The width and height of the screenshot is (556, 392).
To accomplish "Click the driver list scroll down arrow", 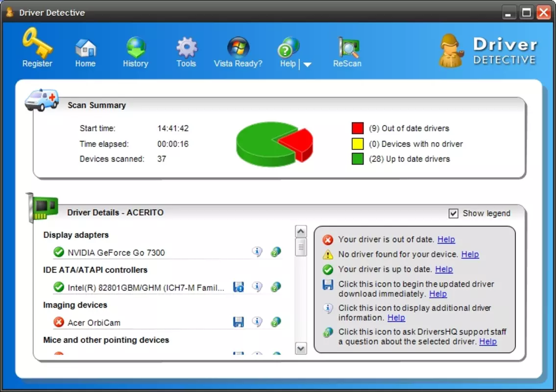I will coord(301,348).
